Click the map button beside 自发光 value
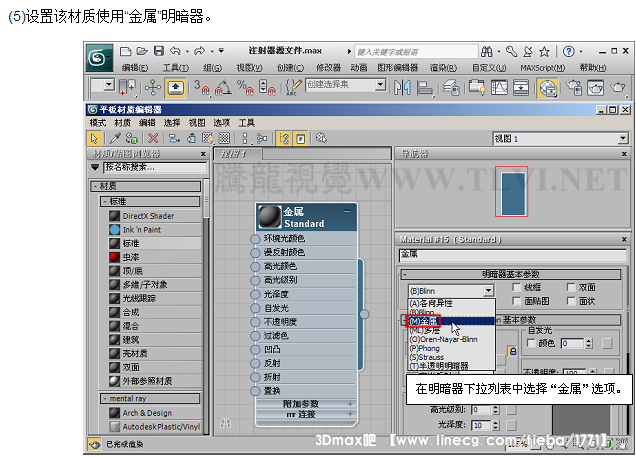This screenshot has width=636, height=457. tap(607, 344)
